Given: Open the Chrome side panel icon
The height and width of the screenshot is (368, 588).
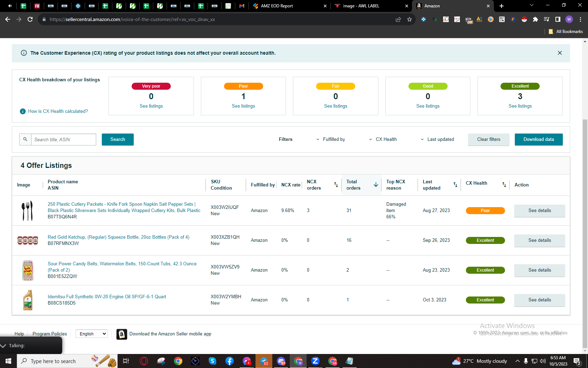Looking at the screenshot, I should [558, 20].
